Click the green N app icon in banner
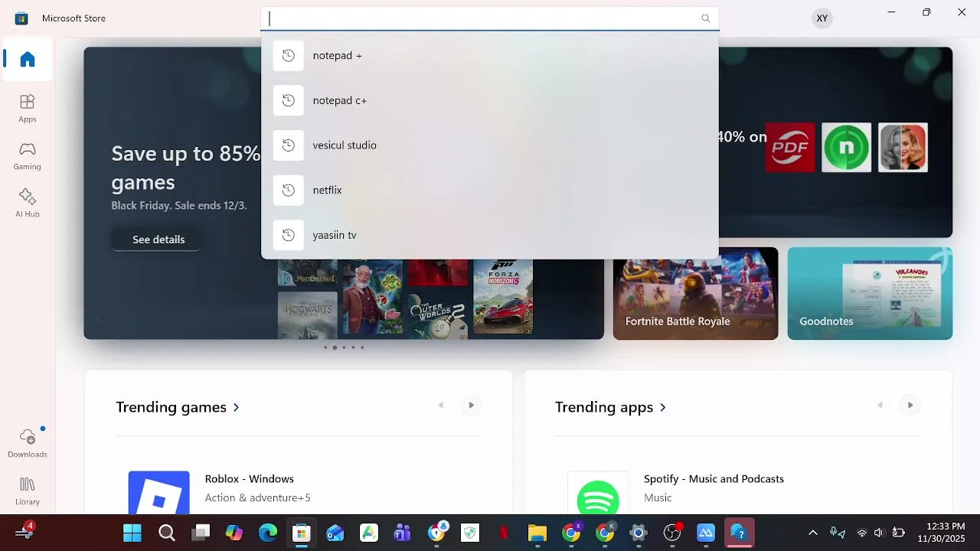Image resolution: width=980 pixels, height=551 pixels. click(847, 147)
